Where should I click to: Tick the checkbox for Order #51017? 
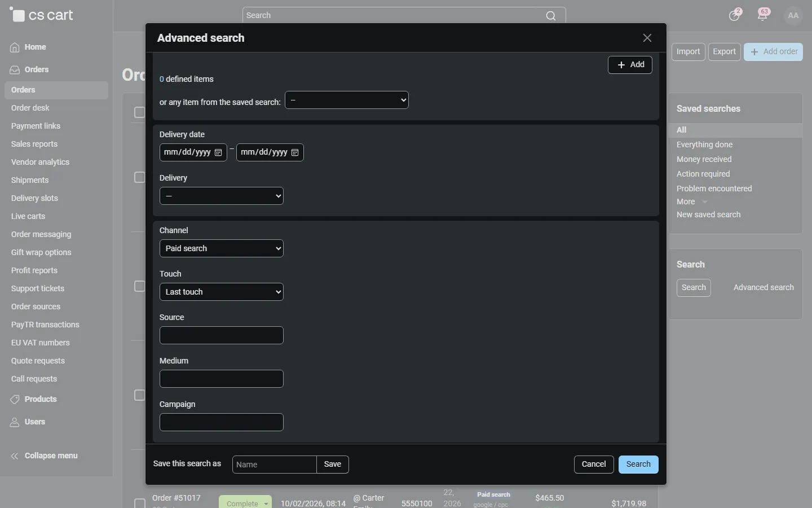tap(140, 503)
